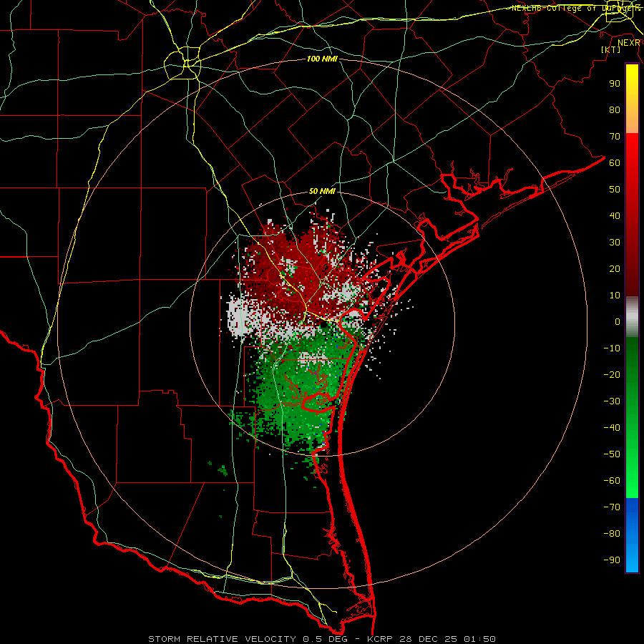Click the -40 velocity scale label
The image size is (644, 644).
pos(612,428)
